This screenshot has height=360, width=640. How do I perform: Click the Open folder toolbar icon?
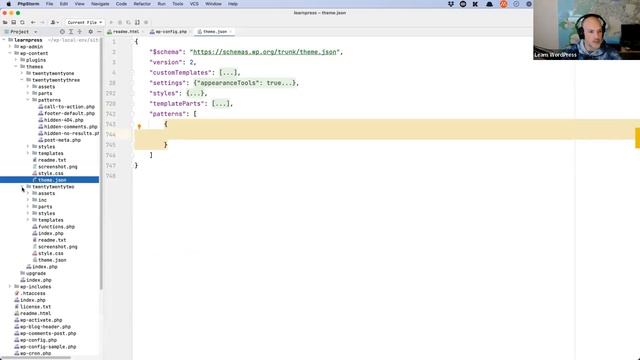5,22
